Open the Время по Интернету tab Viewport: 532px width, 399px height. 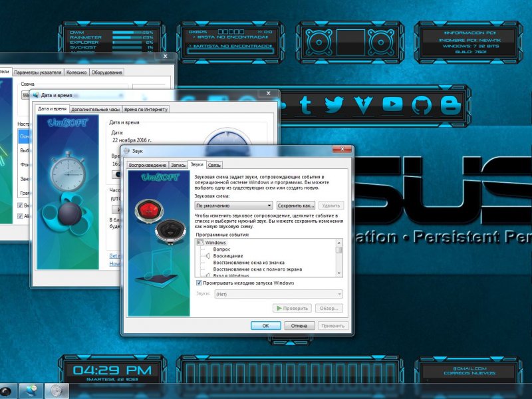[x=146, y=110]
